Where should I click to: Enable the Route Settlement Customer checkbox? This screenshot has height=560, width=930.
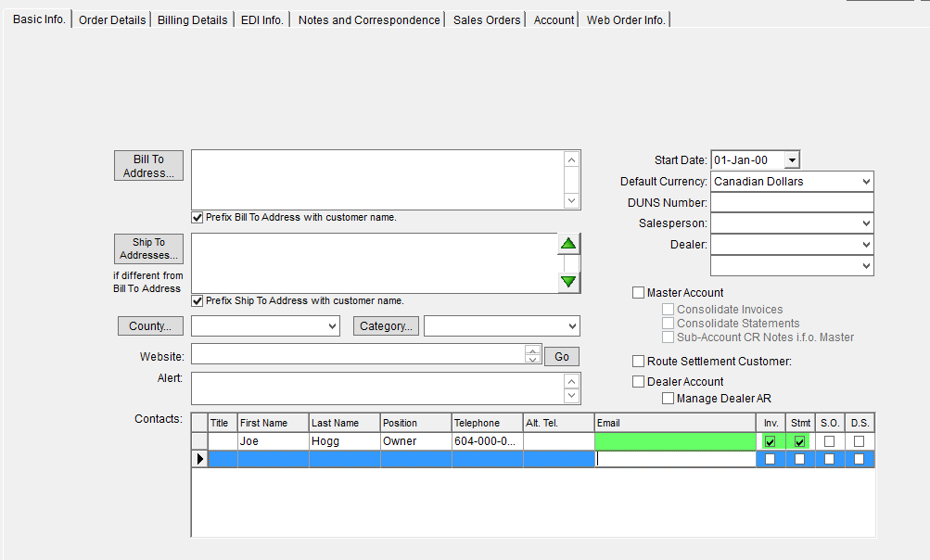pos(638,362)
